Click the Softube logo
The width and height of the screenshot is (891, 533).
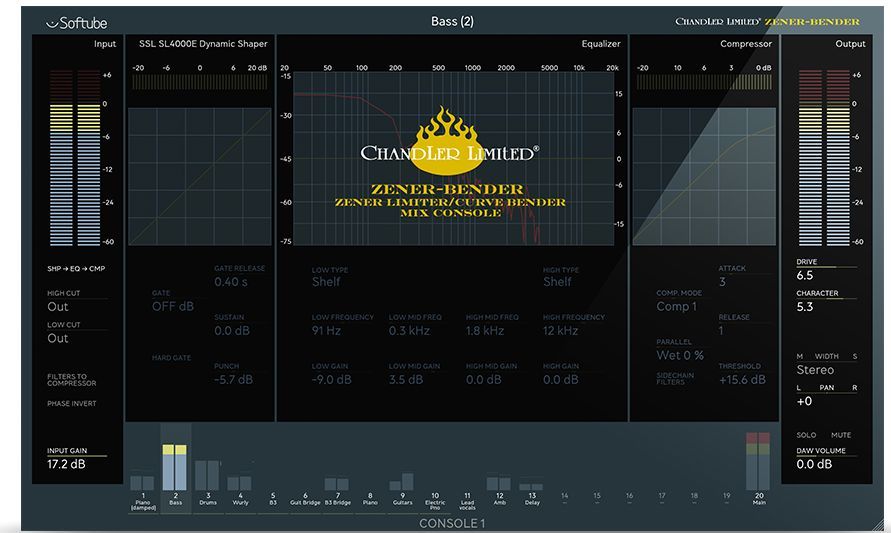(76, 23)
